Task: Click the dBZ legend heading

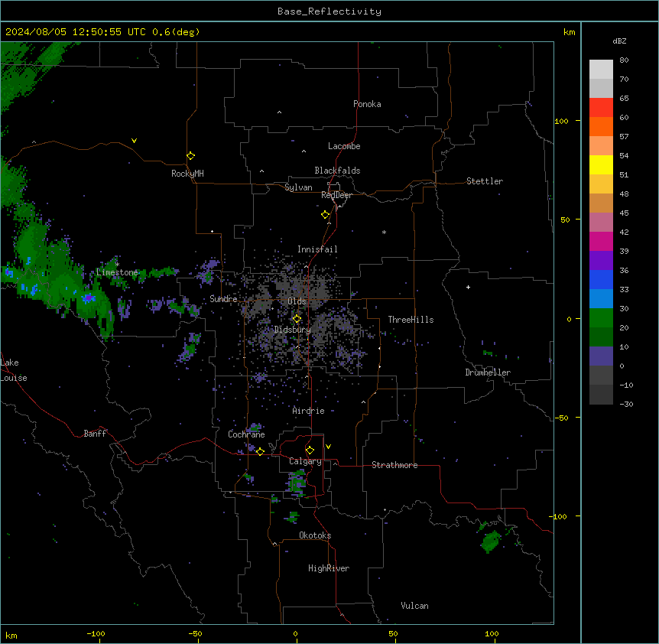Action: point(619,41)
